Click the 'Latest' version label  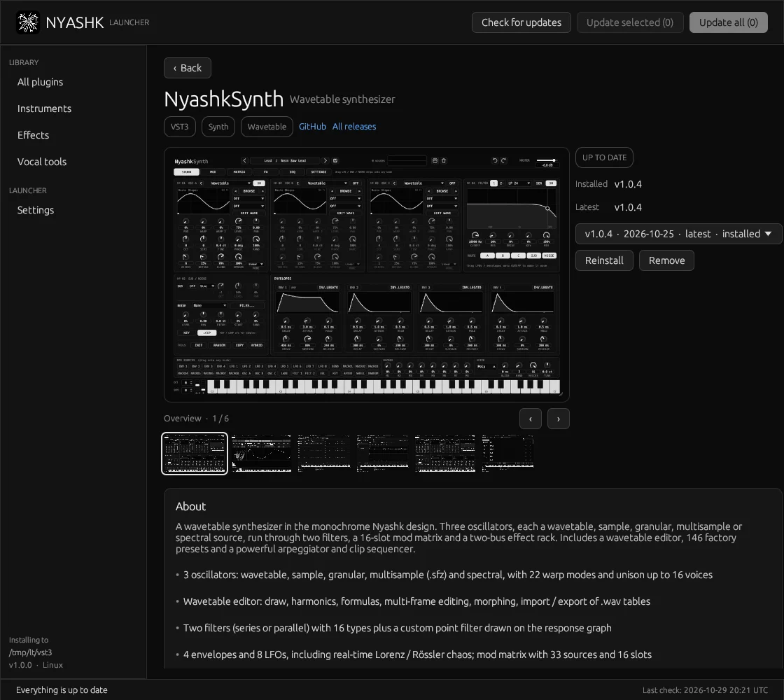587,207
